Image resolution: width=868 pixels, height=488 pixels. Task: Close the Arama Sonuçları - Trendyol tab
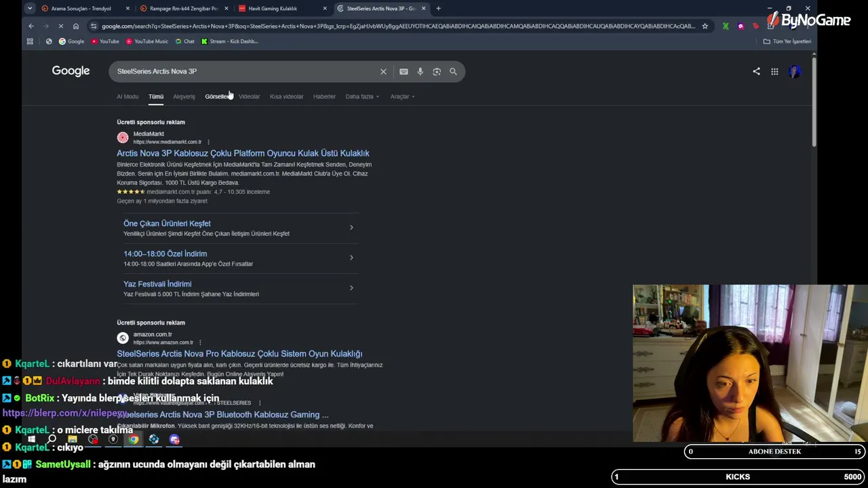coord(127,8)
